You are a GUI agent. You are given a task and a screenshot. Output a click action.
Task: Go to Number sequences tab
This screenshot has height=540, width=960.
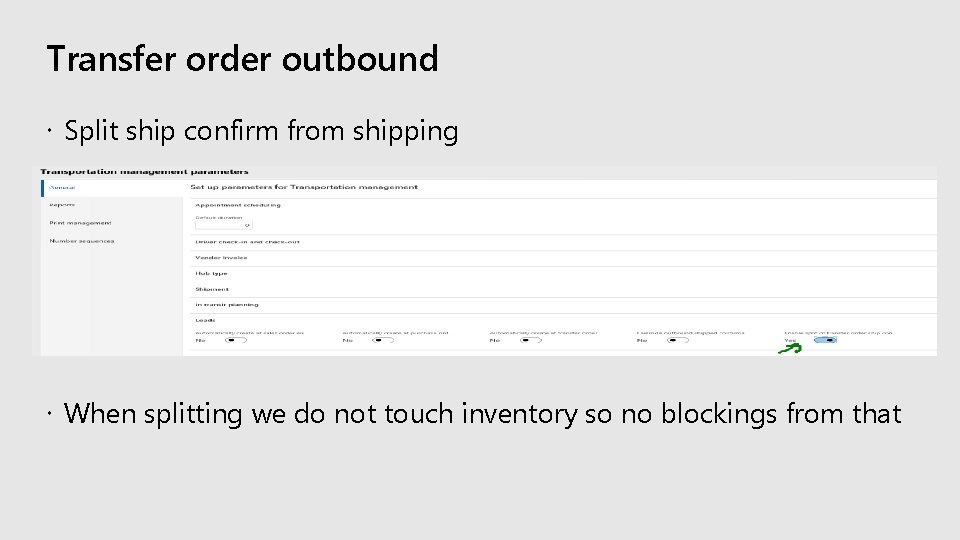pyautogui.click(x=82, y=241)
